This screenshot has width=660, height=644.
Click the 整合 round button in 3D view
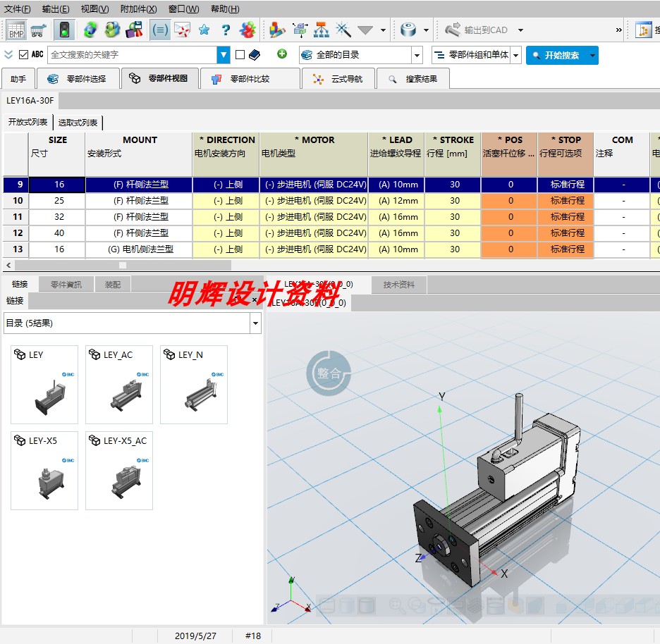coord(329,373)
